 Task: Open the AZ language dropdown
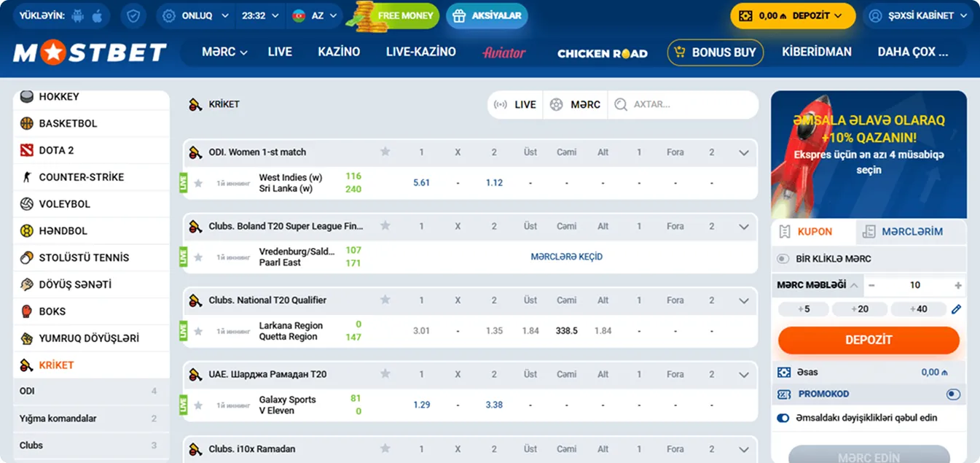315,15
